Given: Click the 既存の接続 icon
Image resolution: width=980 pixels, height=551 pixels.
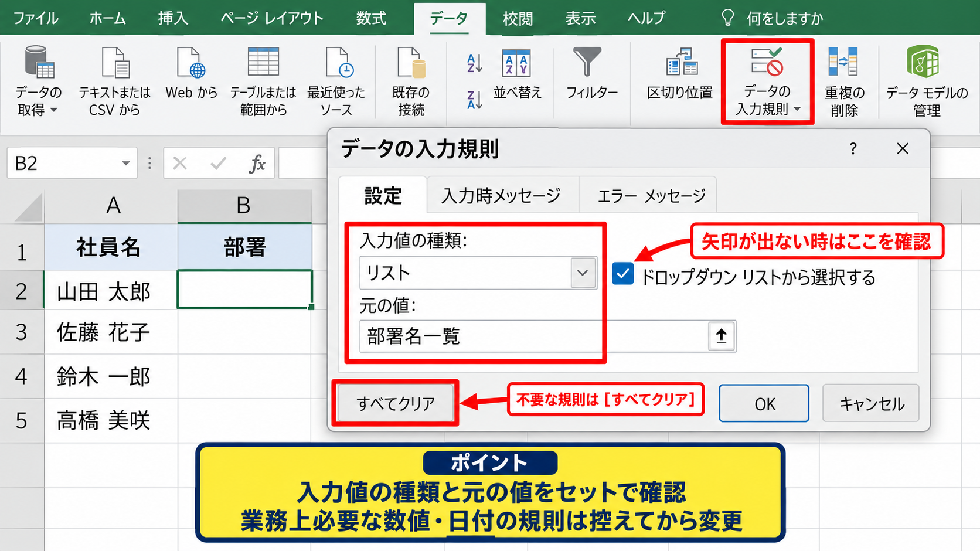Looking at the screenshot, I should (x=411, y=63).
